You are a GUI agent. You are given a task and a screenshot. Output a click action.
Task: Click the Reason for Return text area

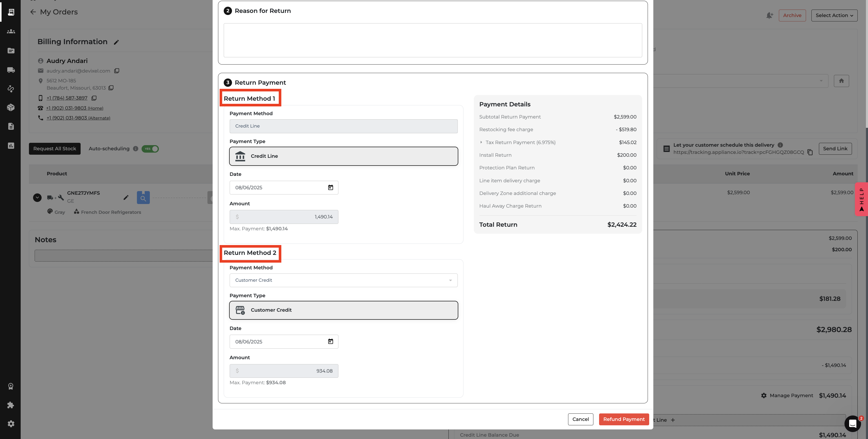[x=433, y=40]
